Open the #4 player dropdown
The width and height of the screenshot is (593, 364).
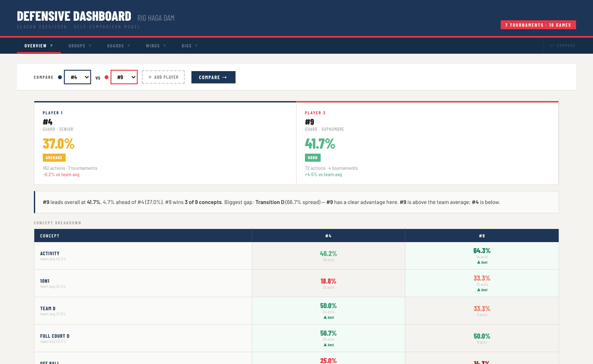[78, 77]
